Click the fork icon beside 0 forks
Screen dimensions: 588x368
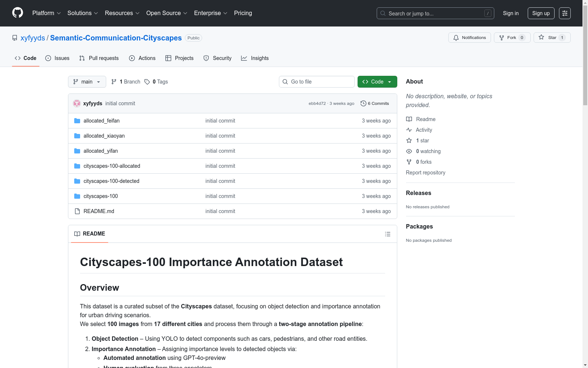click(x=409, y=162)
